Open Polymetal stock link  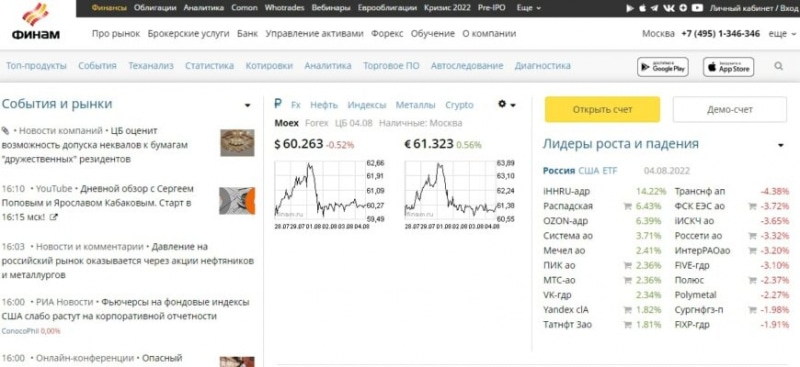click(x=695, y=295)
